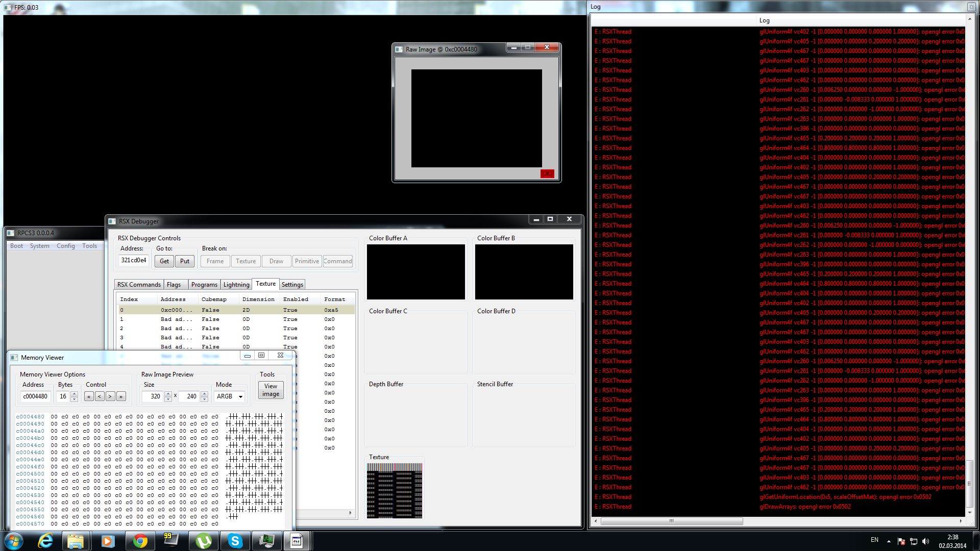Click the system tray volume icon
Image resolution: width=980 pixels, height=551 pixels.
click(926, 541)
